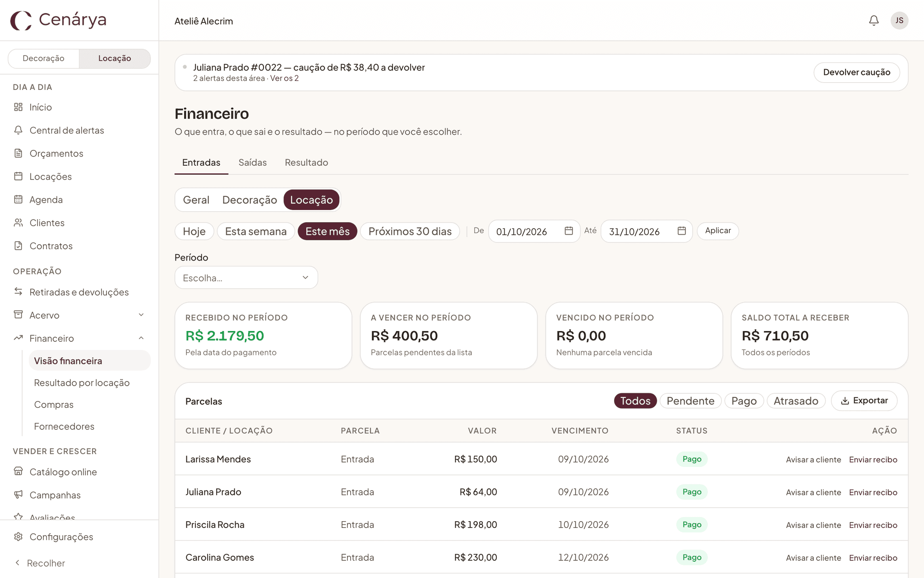Click the Aplicar date button
The image size is (924, 578).
tap(718, 231)
